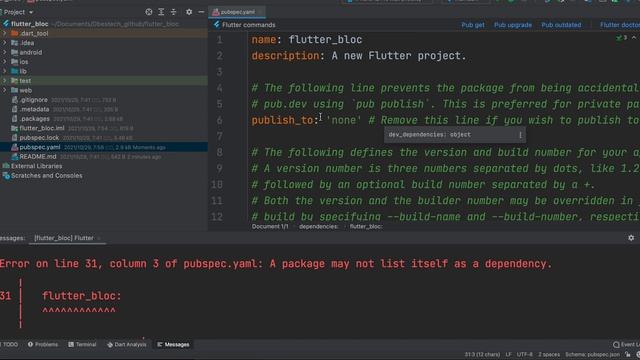The image size is (640, 360).
Task: Select the flutter_bloc.iml file
Action: [42, 128]
